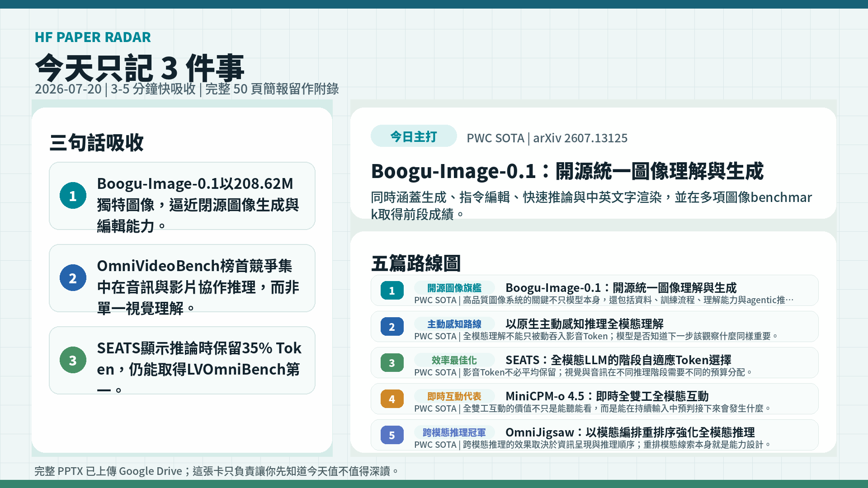This screenshot has height=488, width=868.
Task: Click the 今天只記 3 件事 title
Action: coord(140,68)
